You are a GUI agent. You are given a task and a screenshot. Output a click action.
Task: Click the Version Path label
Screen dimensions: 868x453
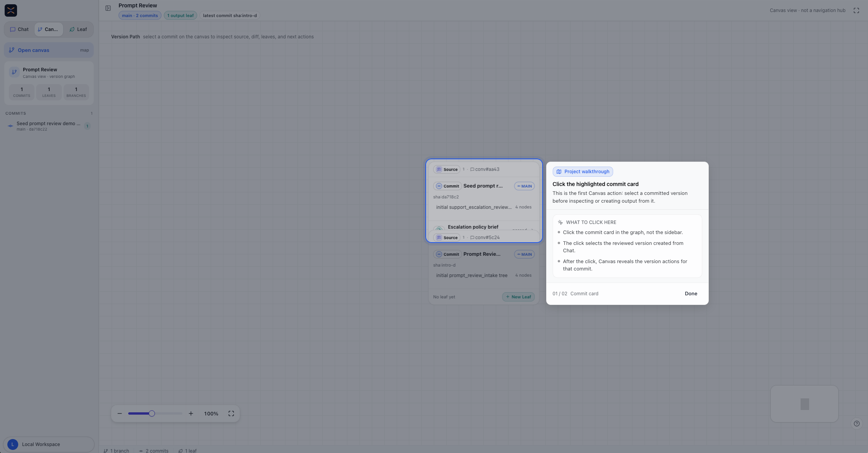125,37
